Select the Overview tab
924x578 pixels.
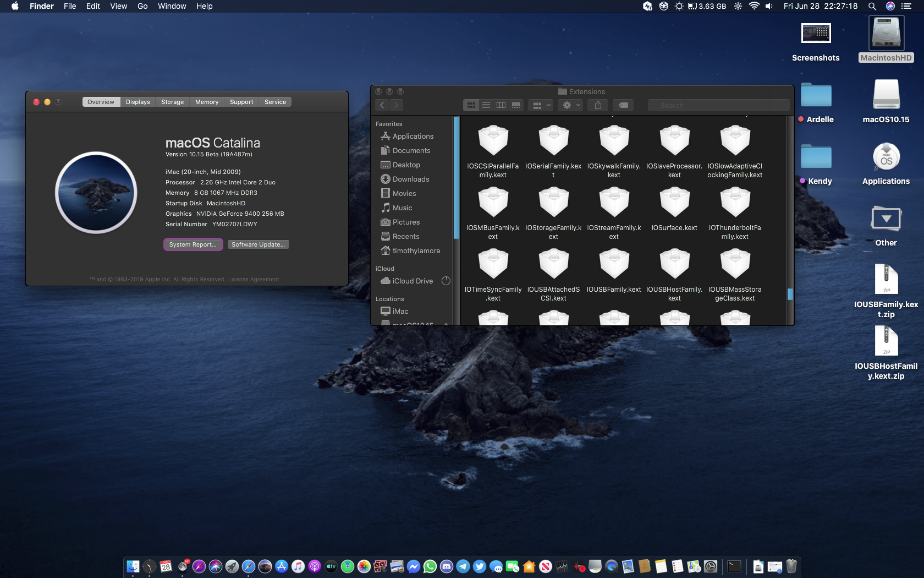pyautogui.click(x=101, y=102)
